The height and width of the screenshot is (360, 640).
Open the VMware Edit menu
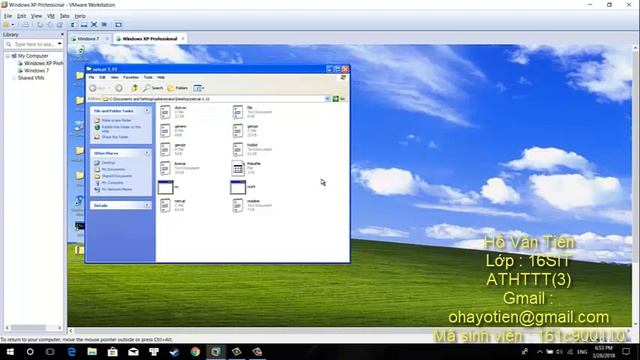pyautogui.click(x=21, y=16)
